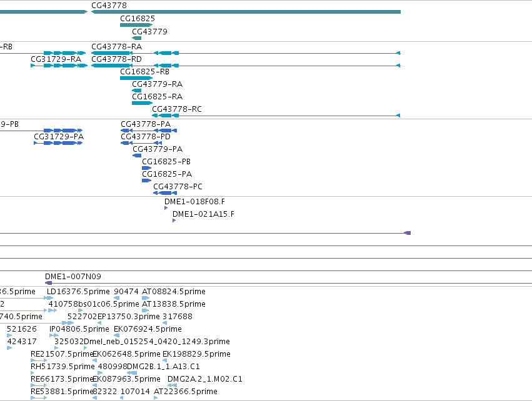Select transcript label CG43778-RA
The image size is (532, 401).
coord(116,46)
